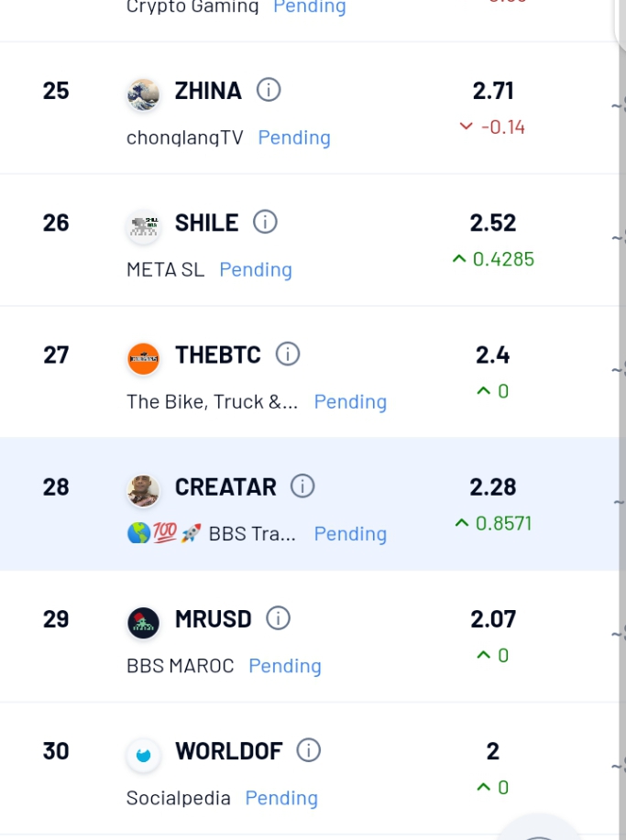Click the orange THEBTC logo

point(143,359)
